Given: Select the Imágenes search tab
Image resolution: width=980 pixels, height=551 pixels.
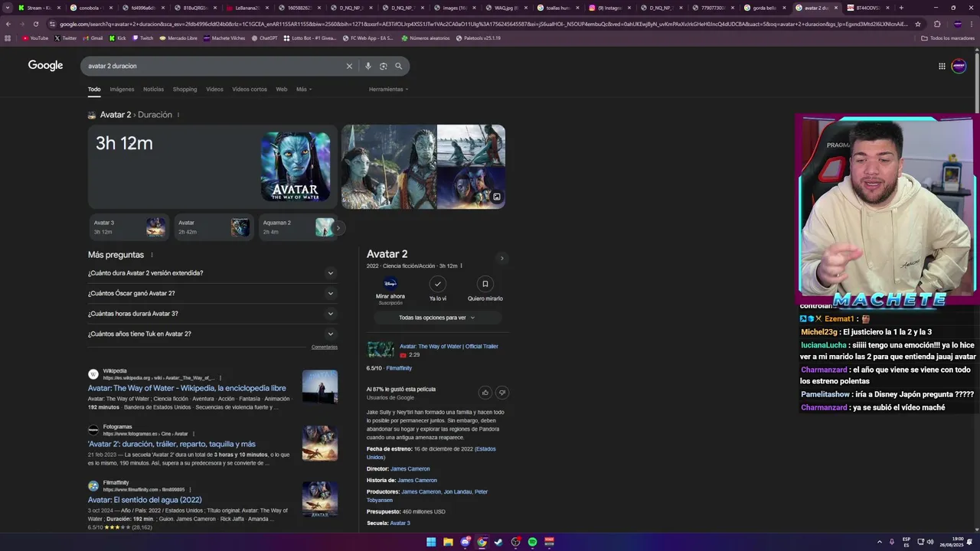Looking at the screenshot, I should [122, 90].
